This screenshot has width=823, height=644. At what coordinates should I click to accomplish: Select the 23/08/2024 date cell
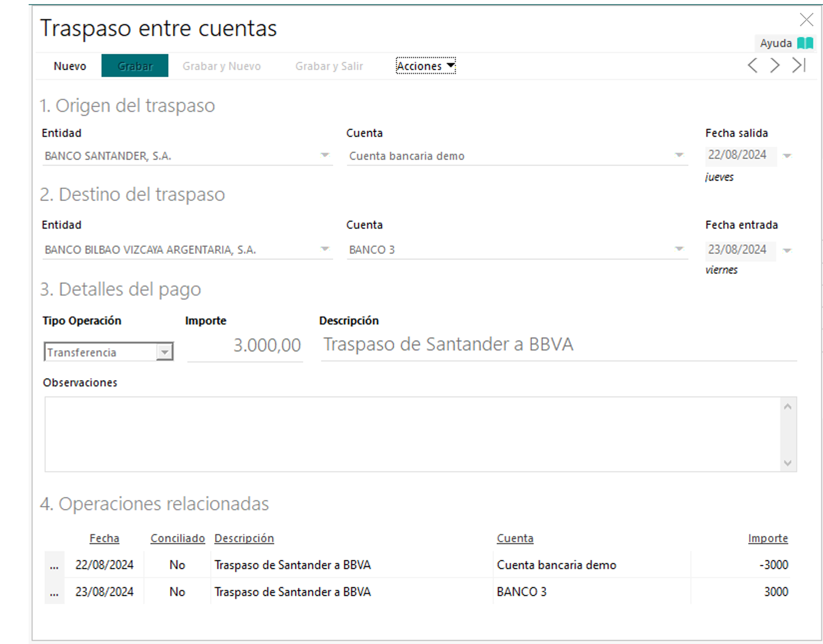[x=104, y=592]
